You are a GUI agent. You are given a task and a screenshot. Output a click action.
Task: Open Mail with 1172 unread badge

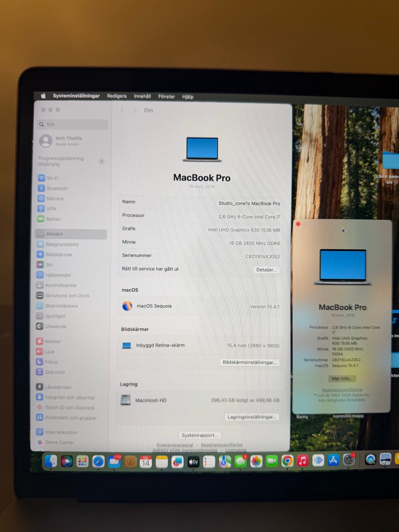(x=114, y=461)
